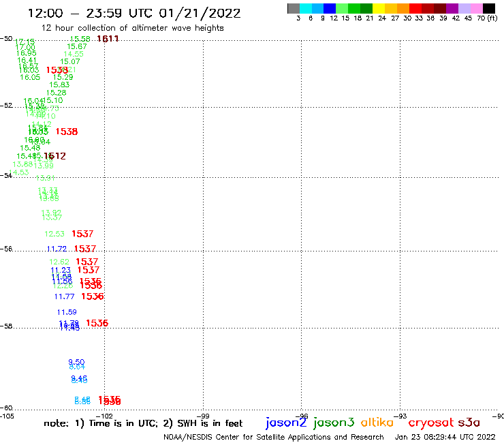Click the wave height value 14.55
The image size is (504, 443).
pyautogui.click(x=74, y=54)
